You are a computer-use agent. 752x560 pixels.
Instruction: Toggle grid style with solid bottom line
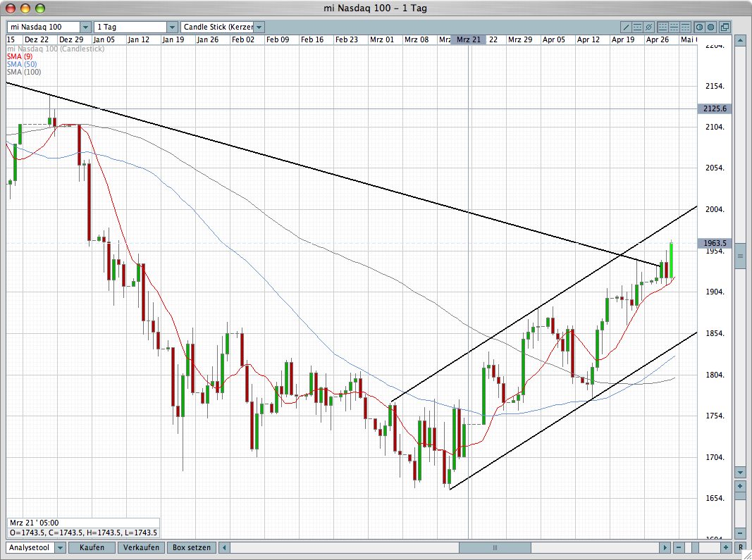(662, 27)
